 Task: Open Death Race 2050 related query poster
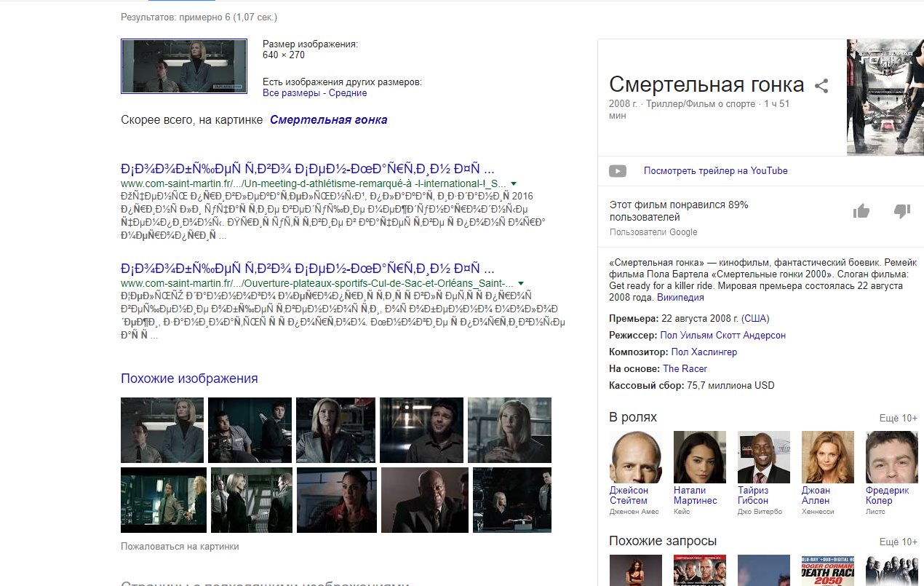click(x=828, y=570)
